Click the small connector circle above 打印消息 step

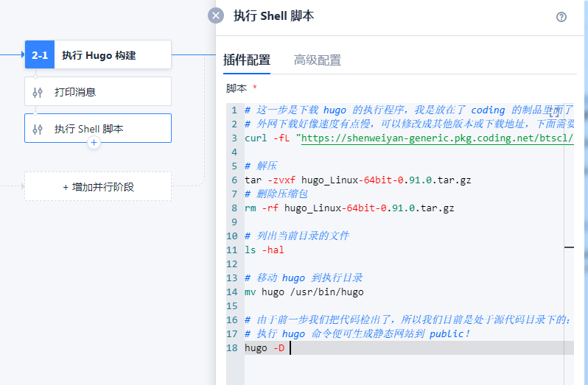click(35, 77)
